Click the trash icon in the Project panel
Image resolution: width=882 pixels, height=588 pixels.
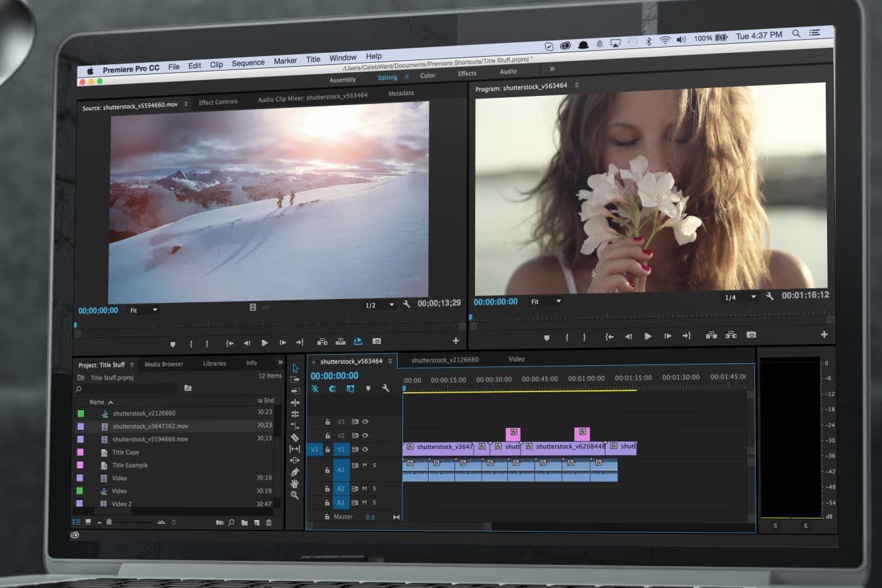click(x=269, y=523)
